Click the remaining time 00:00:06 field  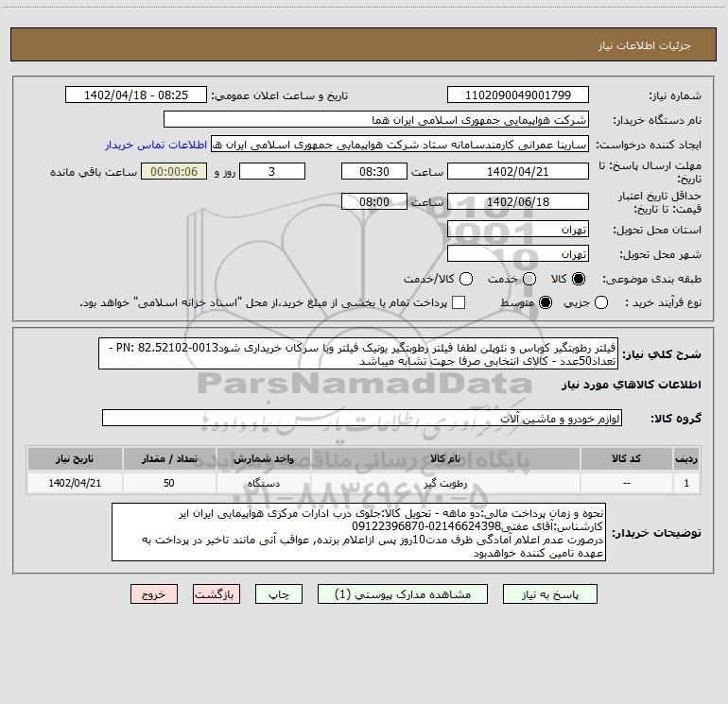pos(174,171)
